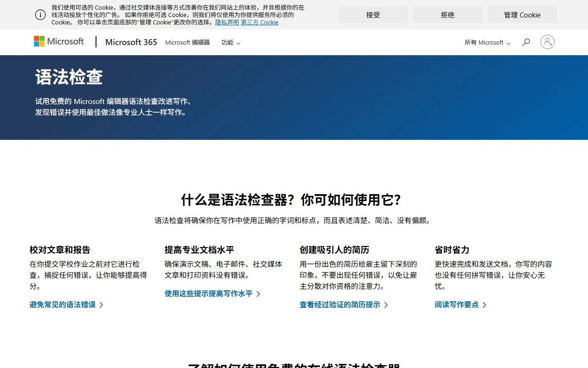This screenshot has height=368, width=588.
Task: Select Microsoft 365 in the navigation bar
Action: [131, 42]
